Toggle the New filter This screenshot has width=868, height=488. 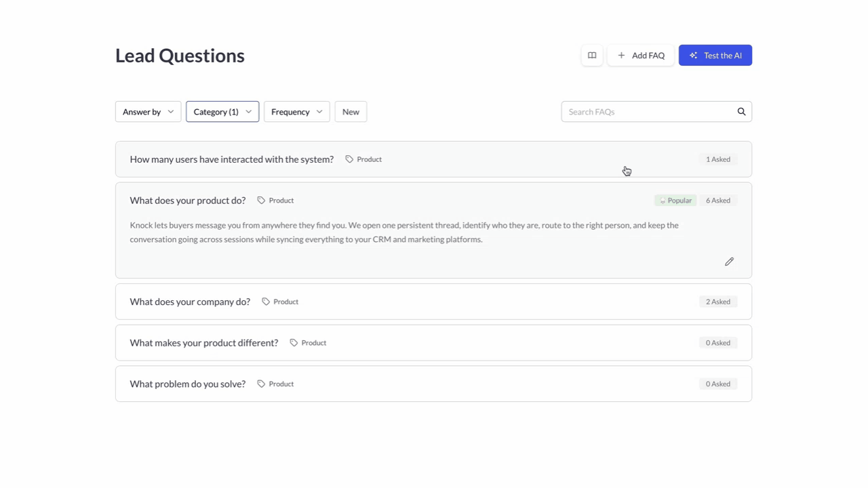(351, 112)
